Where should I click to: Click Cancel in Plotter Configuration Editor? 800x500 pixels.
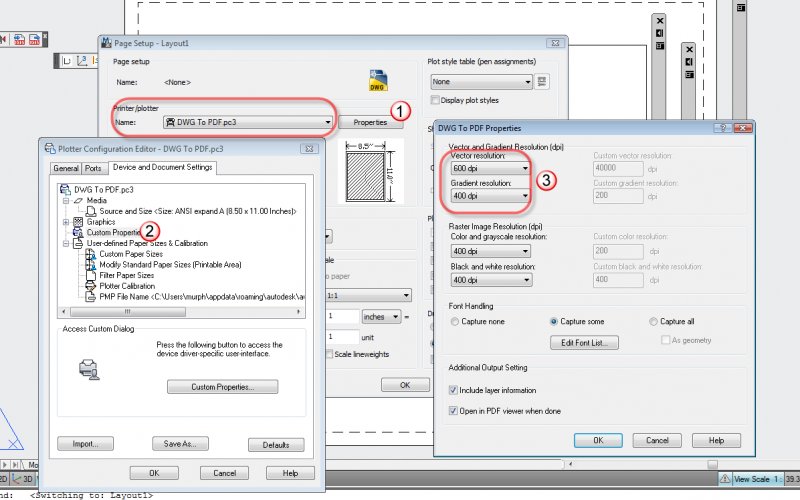tap(224, 473)
